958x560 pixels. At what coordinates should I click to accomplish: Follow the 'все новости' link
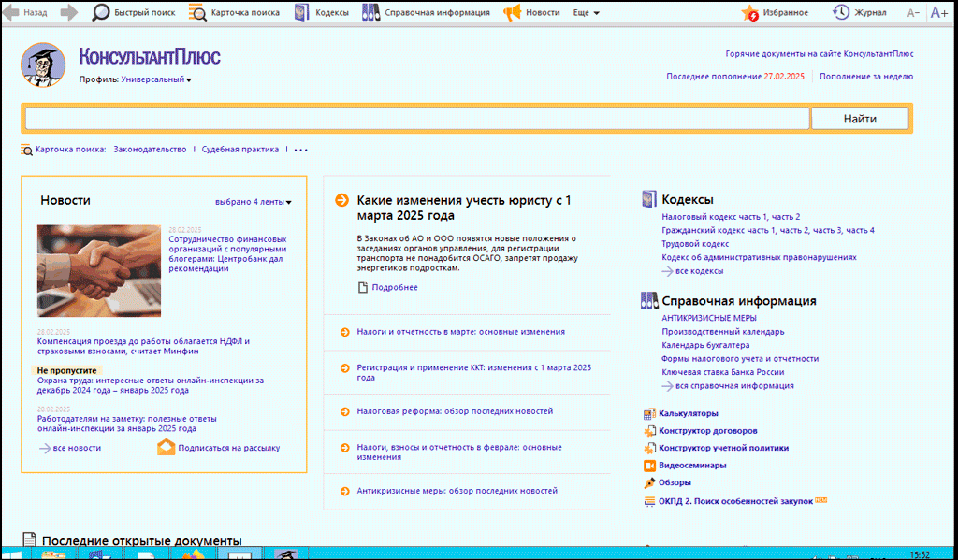(x=77, y=448)
